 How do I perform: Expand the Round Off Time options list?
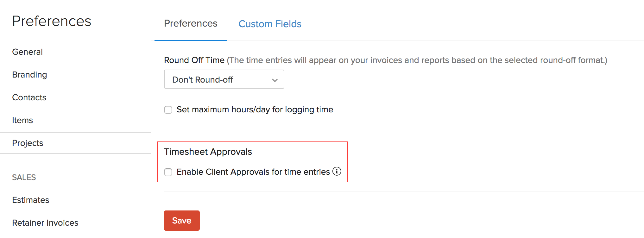click(x=224, y=79)
